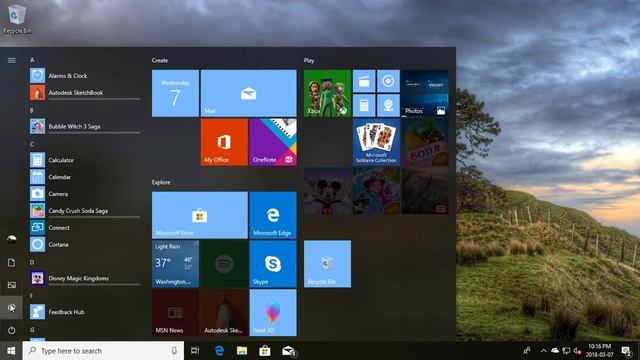Open File Explorer from taskbar

point(242,351)
